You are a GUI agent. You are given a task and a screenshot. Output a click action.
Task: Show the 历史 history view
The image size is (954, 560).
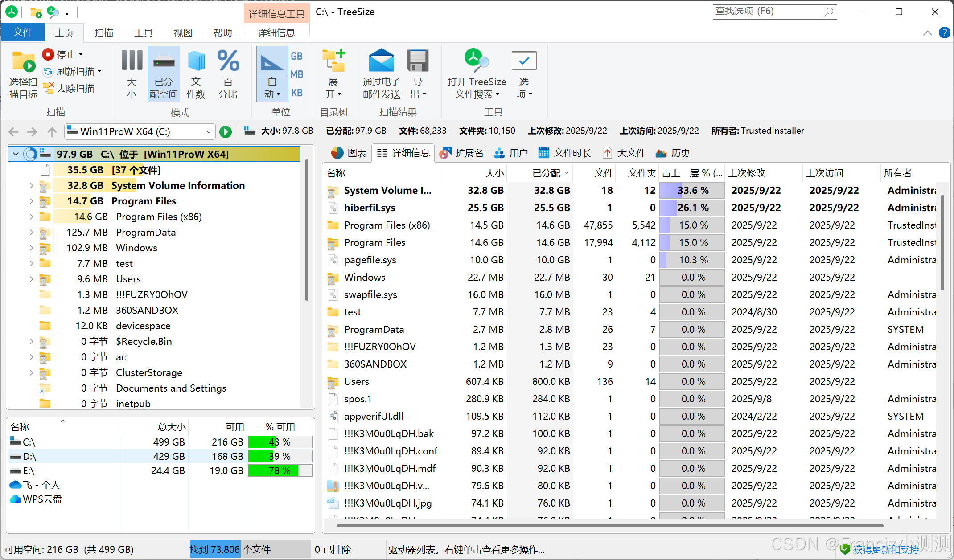[x=673, y=153]
